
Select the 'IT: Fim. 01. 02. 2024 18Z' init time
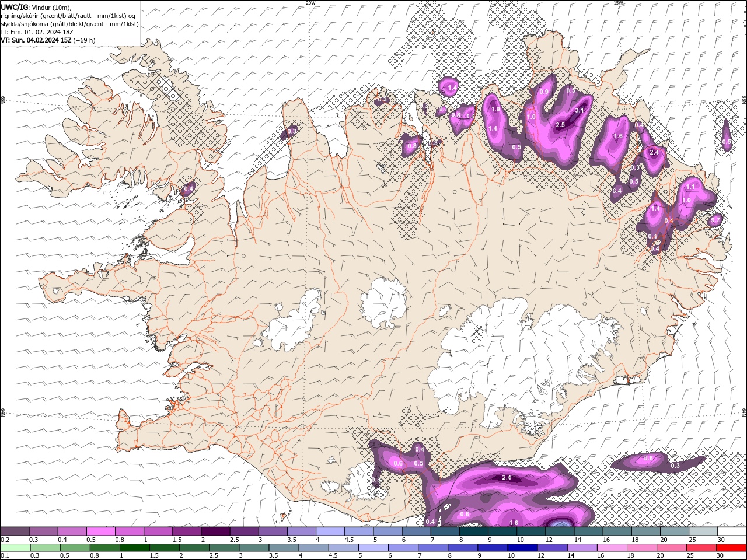click(37, 32)
